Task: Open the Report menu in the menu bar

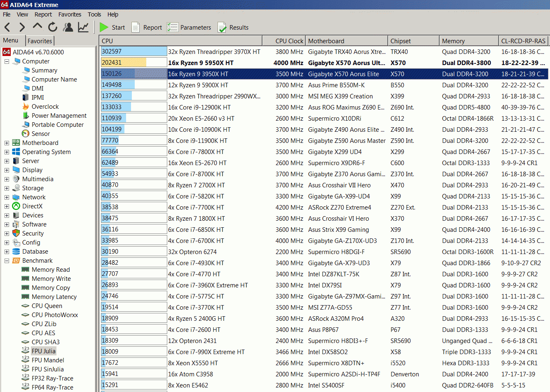Action: click(43, 14)
